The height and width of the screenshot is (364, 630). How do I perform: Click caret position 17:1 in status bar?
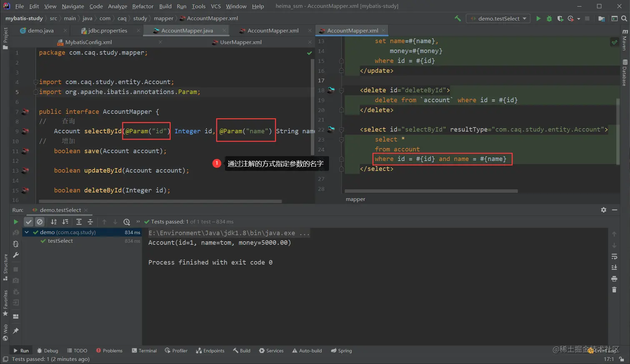(x=609, y=359)
